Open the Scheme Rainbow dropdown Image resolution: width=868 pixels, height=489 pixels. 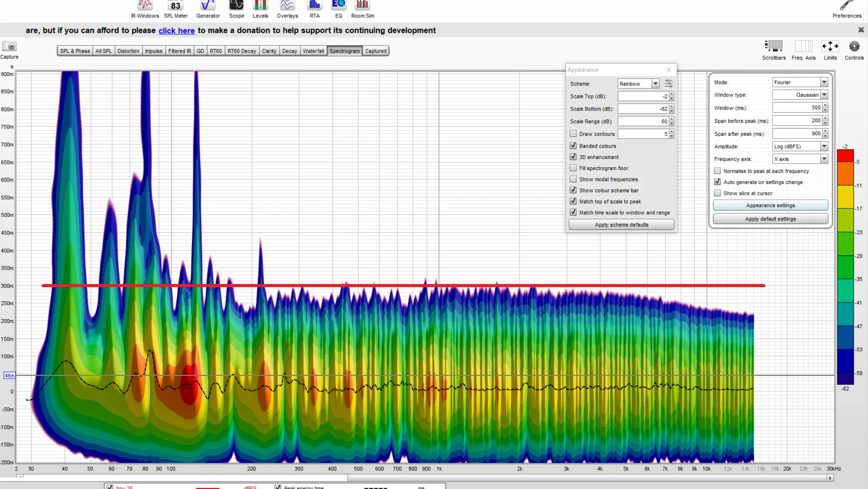click(x=639, y=83)
